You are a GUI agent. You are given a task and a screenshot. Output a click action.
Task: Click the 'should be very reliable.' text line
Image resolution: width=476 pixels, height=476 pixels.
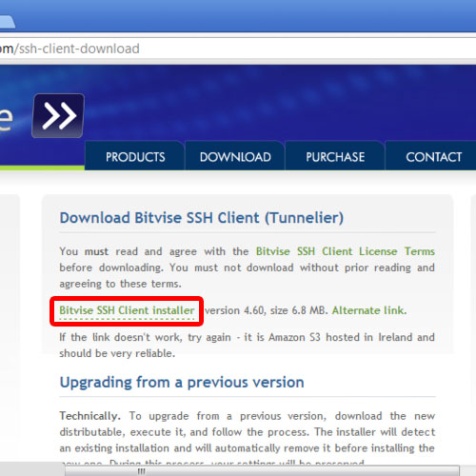117,353
